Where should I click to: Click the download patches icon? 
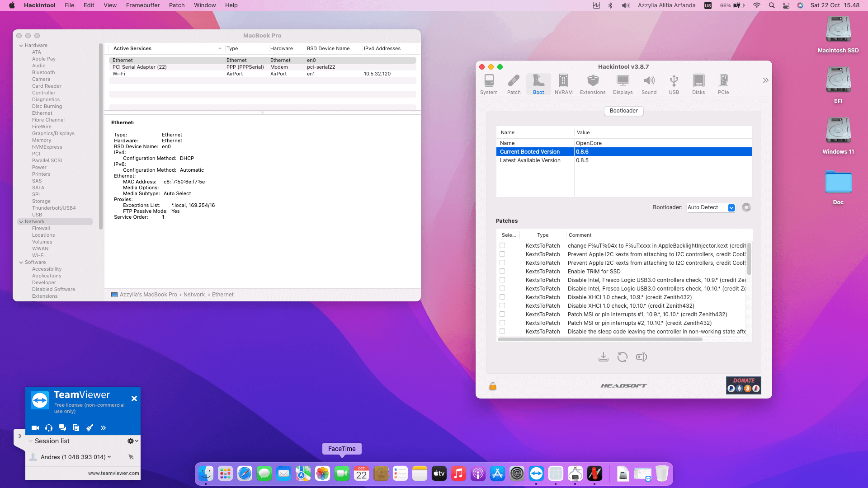tap(603, 357)
